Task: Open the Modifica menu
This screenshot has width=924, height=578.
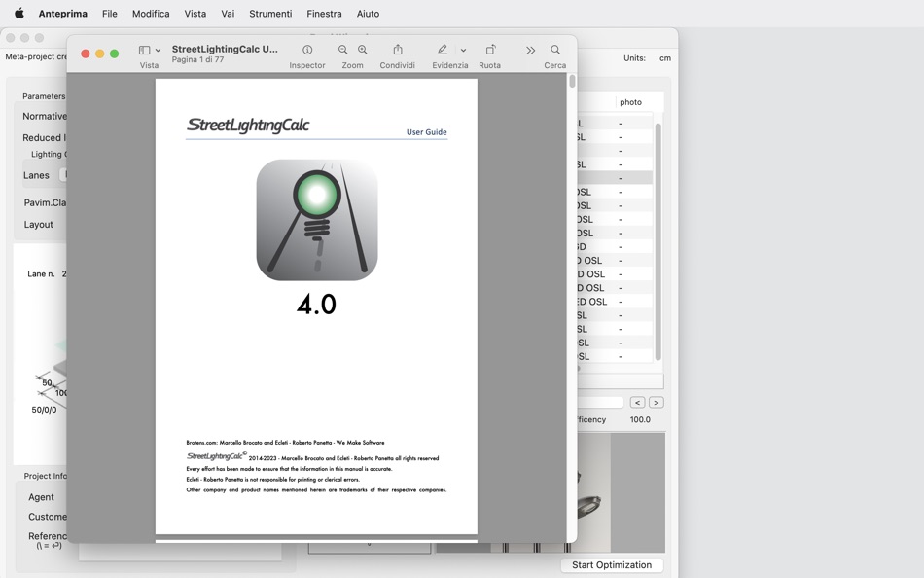Action: click(x=151, y=13)
